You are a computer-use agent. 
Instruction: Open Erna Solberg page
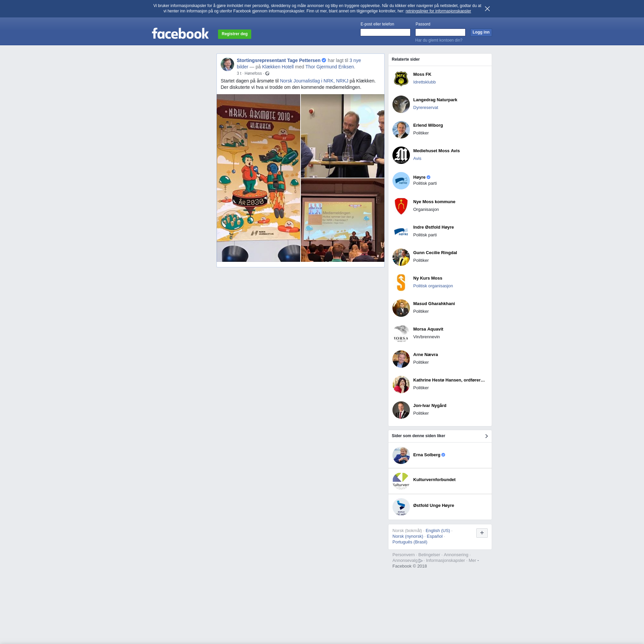pyautogui.click(x=427, y=455)
